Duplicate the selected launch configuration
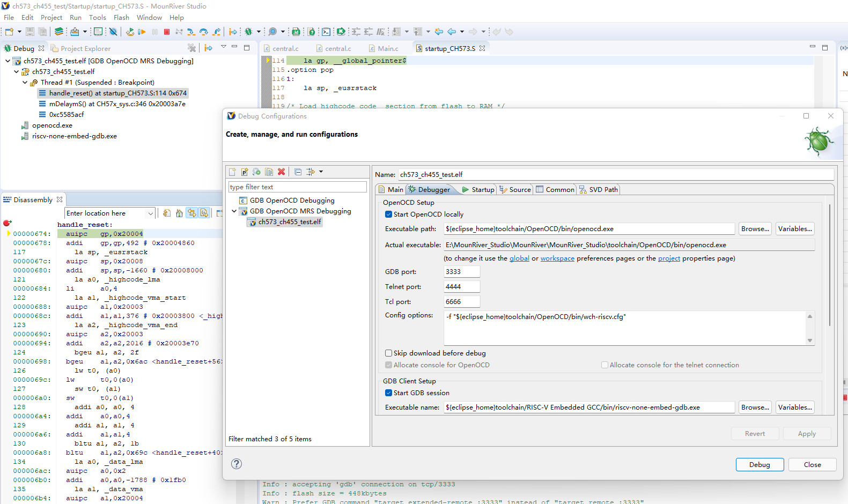Screen dimensions: 848x504 [269, 172]
